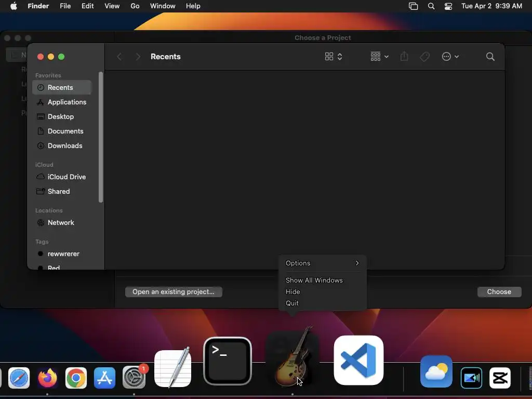The height and width of the screenshot is (399, 532).
Task: Click the Share icon in Finder toolbar
Action: pos(404,56)
